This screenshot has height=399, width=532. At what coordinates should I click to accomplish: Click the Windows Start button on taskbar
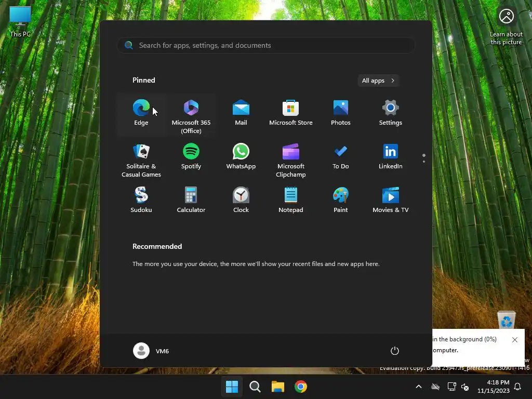click(232, 387)
